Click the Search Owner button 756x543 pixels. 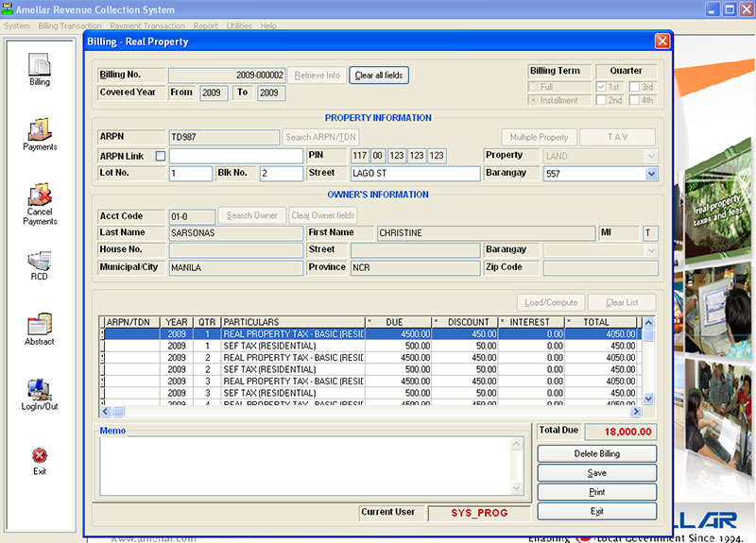pyautogui.click(x=251, y=215)
